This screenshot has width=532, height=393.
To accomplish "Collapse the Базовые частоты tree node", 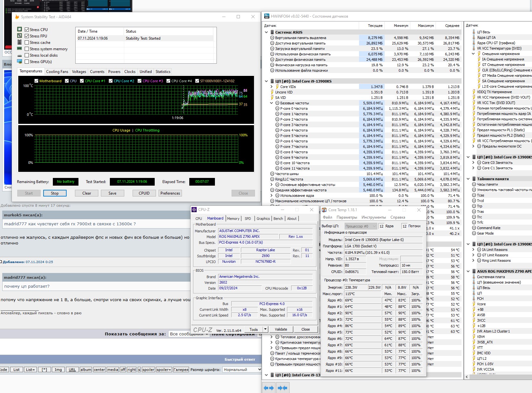I will 272,103.
